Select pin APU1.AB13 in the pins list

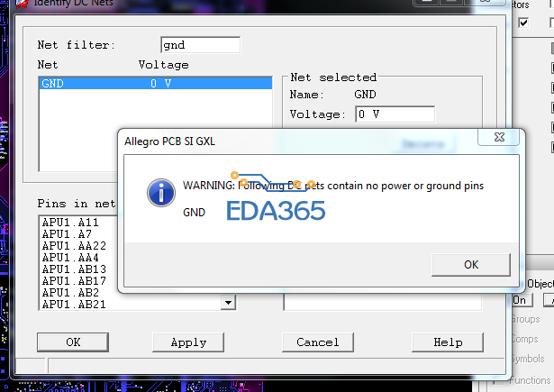click(74, 269)
